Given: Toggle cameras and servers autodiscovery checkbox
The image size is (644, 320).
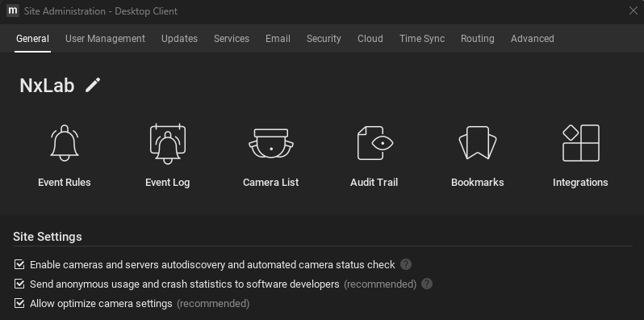Looking at the screenshot, I should 19,264.
